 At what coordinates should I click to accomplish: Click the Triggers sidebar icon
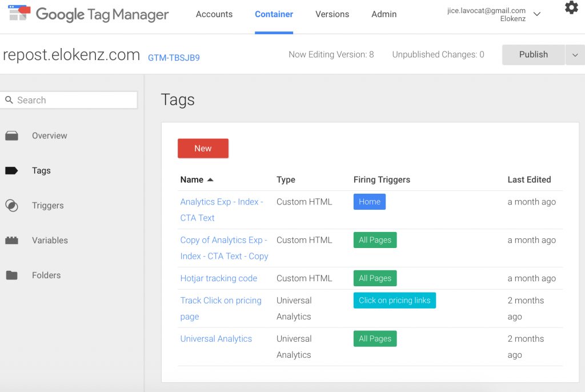[x=11, y=205]
